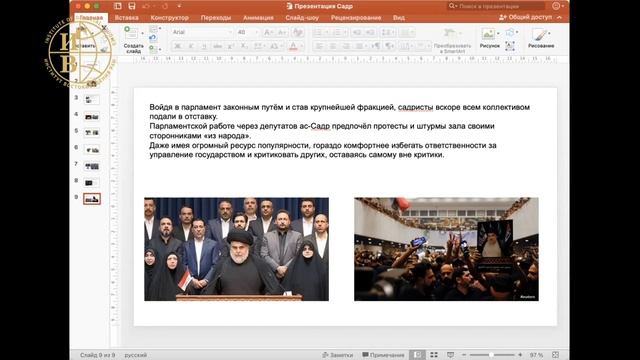
Task: Expand the Рисование dropdown arrow
Action: tap(550, 33)
